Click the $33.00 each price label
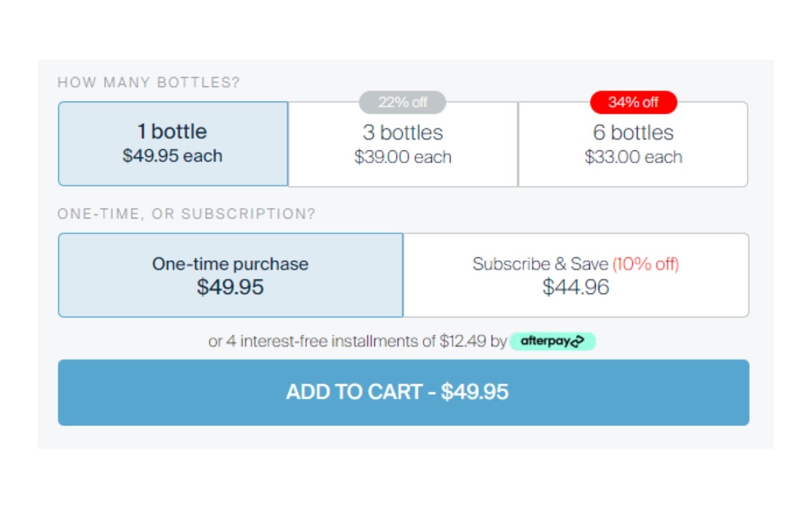 pos(633,157)
